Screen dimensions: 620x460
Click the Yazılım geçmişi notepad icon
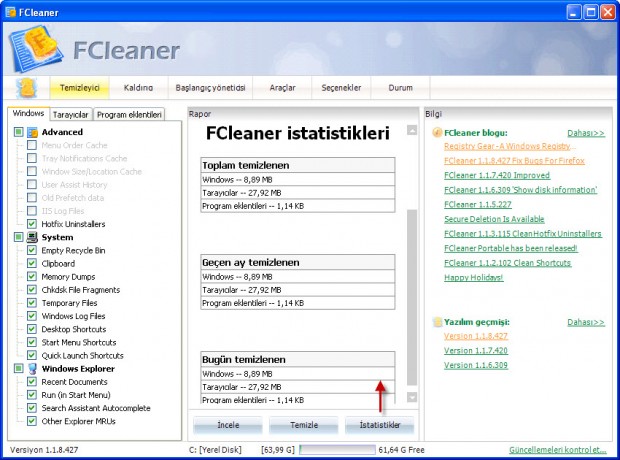click(x=437, y=322)
